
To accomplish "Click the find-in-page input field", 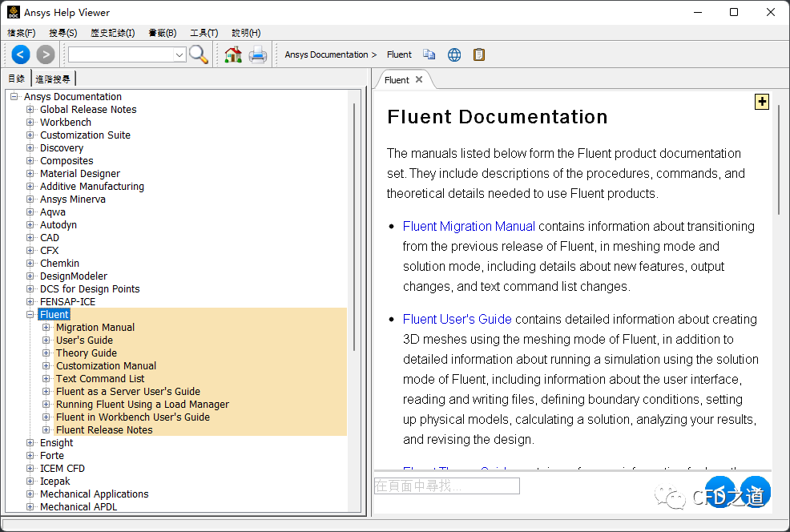I will point(446,486).
